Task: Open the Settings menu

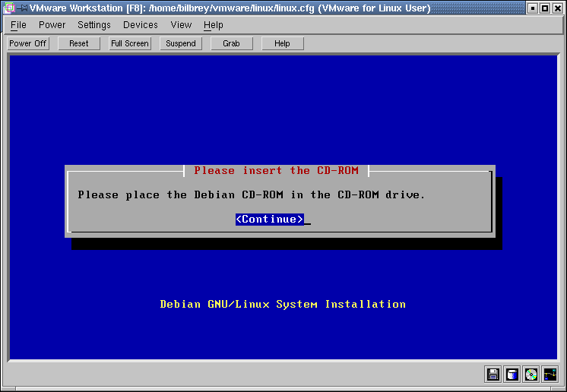Action: click(x=94, y=25)
